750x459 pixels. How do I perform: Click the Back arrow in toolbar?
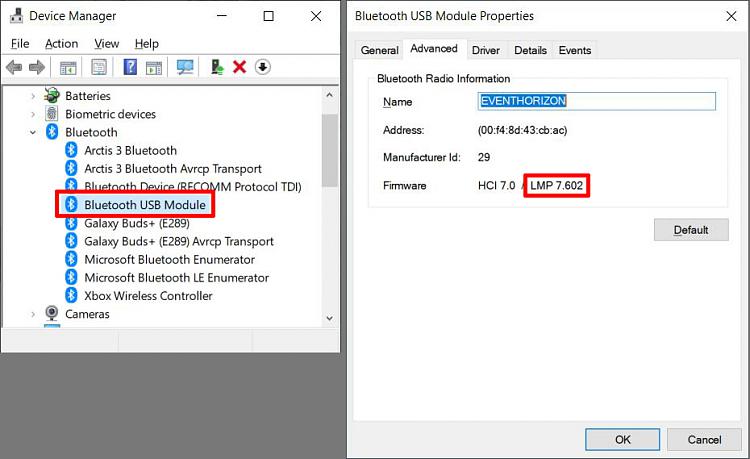click(14, 67)
